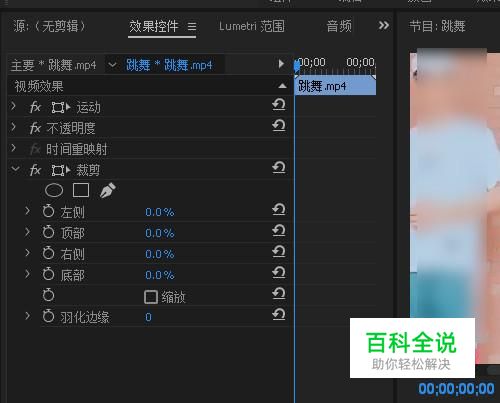
Task: Open the 效果控件 panel menu icon
Action: click(192, 26)
